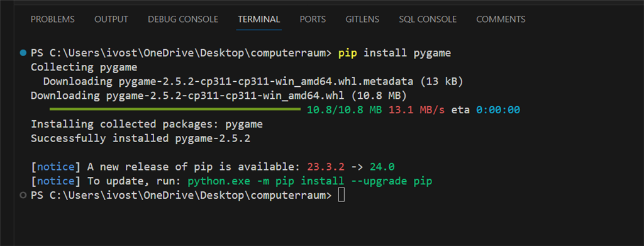
Task: Click the '13.1 MB/s' speed value
Action: 416,110
